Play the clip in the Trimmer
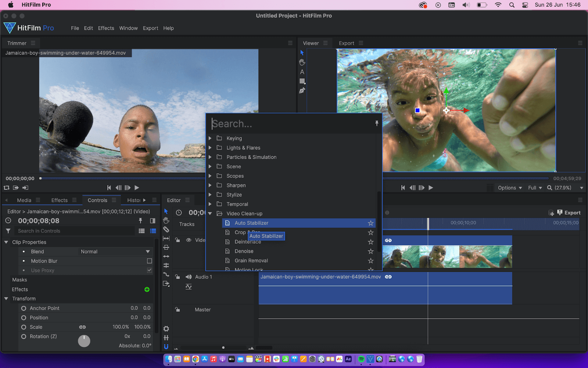The image size is (588, 368). point(137,188)
